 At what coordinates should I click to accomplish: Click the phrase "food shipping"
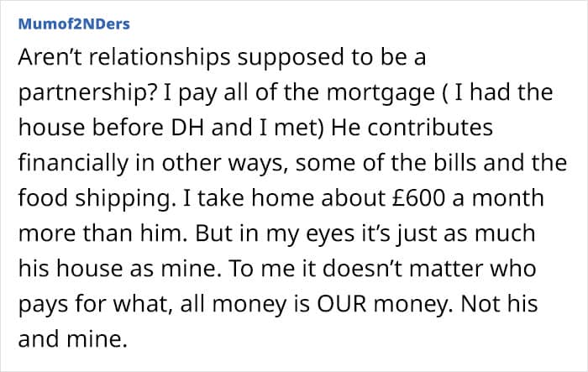[97, 199]
